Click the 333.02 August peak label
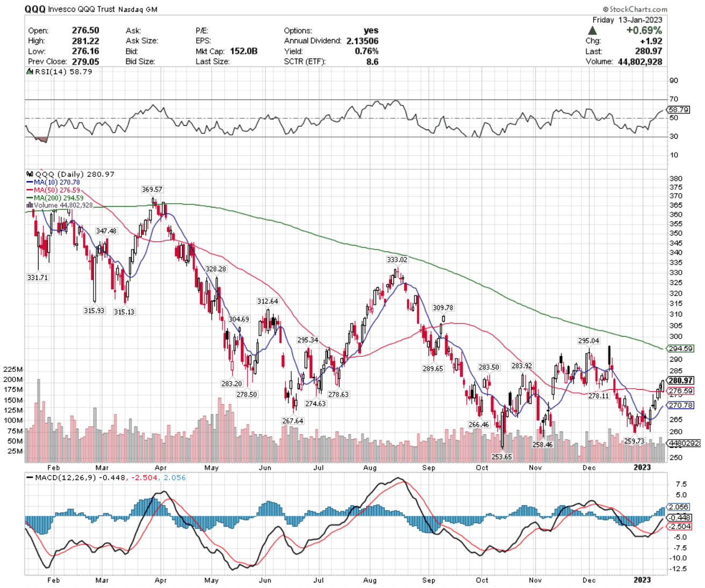 (x=397, y=260)
